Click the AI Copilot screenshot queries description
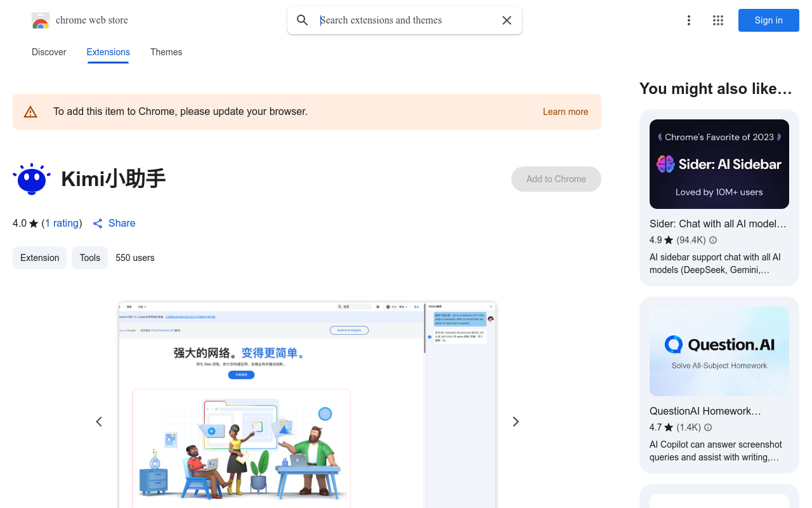812x508 pixels. click(716, 451)
